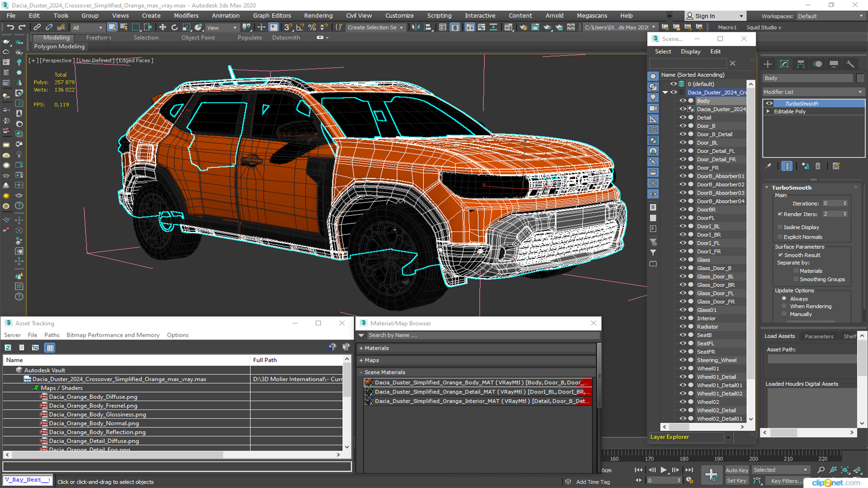Click Refresh icon in Asset Tracking
Image resolution: width=868 pixels, height=488 pixels.
point(8,347)
